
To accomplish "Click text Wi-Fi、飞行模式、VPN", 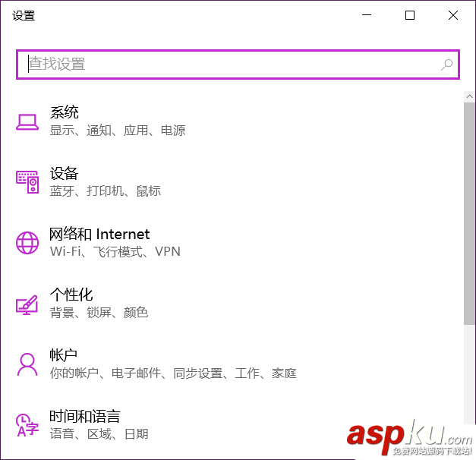I will coord(115,251).
